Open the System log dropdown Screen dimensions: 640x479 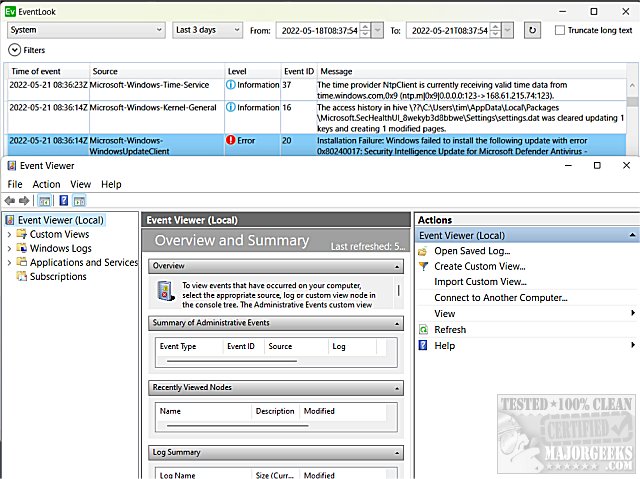click(x=86, y=31)
